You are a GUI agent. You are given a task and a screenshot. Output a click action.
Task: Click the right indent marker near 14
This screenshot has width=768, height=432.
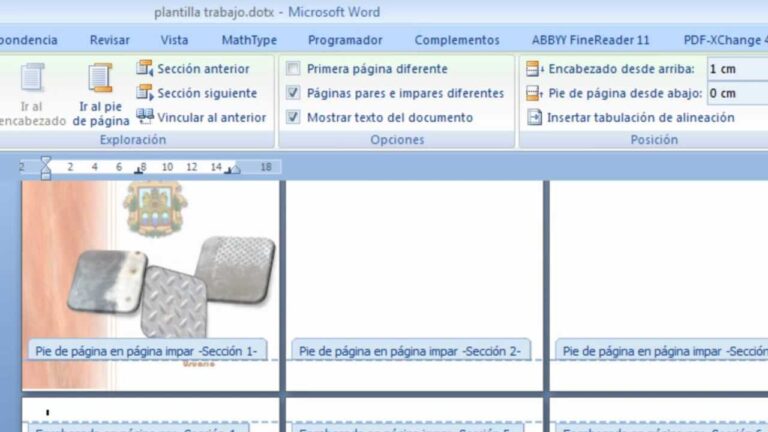236,169
